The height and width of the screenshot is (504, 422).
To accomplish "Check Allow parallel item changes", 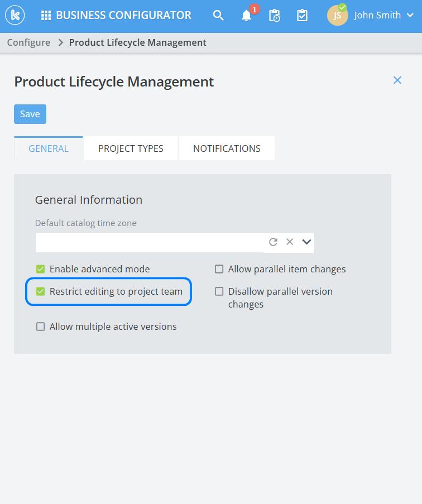I will 219,269.
